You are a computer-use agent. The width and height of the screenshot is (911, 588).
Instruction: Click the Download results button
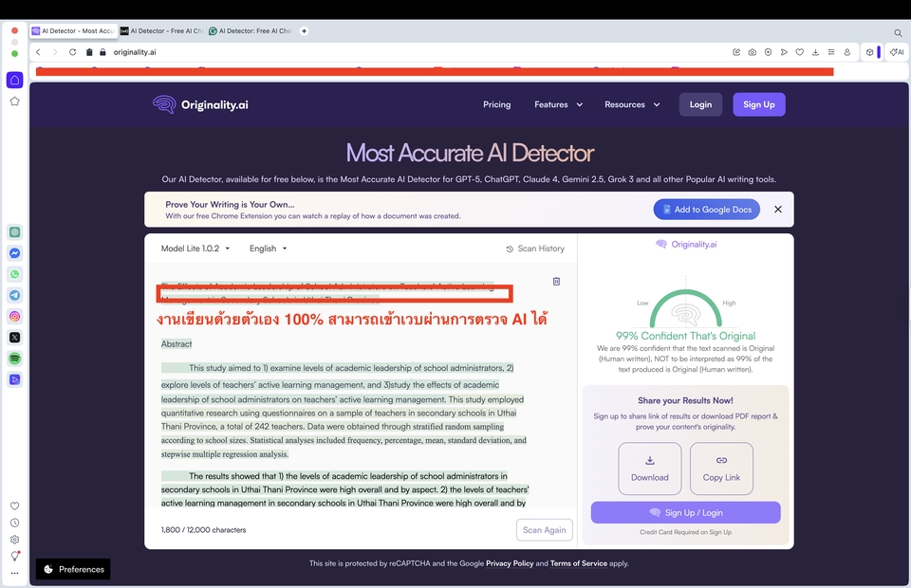click(649, 469)
